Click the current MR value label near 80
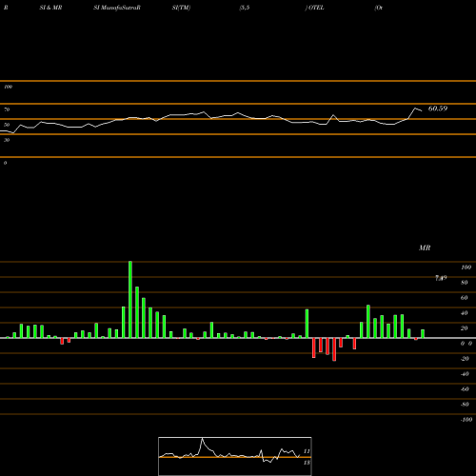This screenshot has width=476, height=476. (x=441, y=278)
